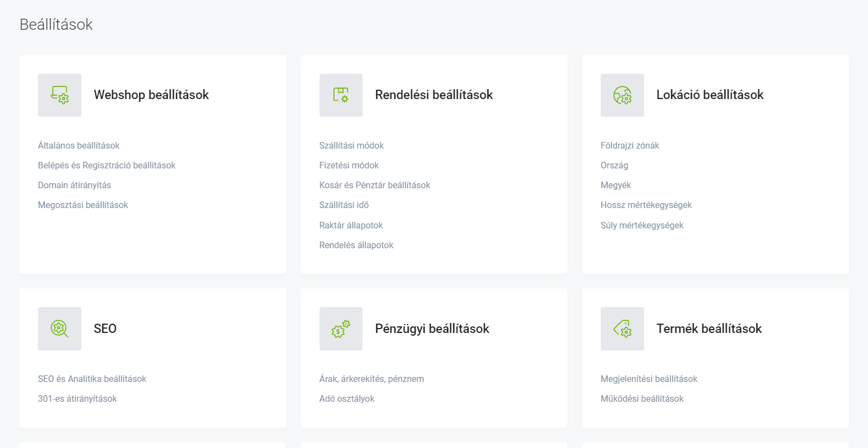
Task: Open SEO és Analitika beállítások
Action: click(92, 379)
